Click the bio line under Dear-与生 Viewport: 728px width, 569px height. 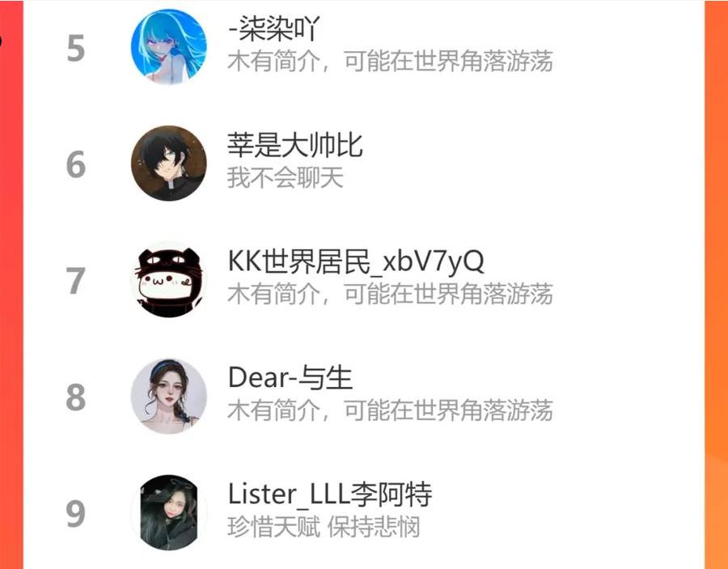point(390,410)
